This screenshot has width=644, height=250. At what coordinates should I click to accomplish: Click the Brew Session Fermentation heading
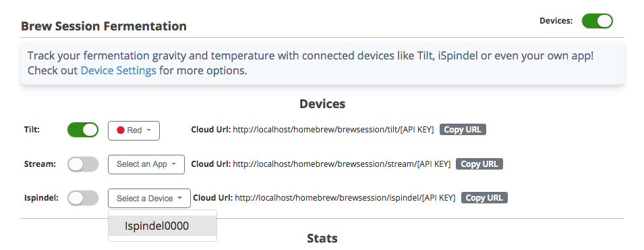pyautogui.click(x=103, y=26)
